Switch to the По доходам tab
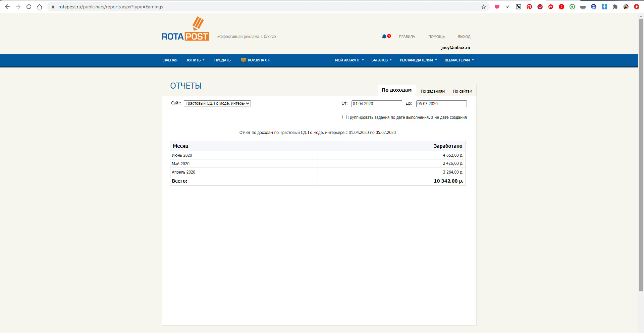 [397, 90]
